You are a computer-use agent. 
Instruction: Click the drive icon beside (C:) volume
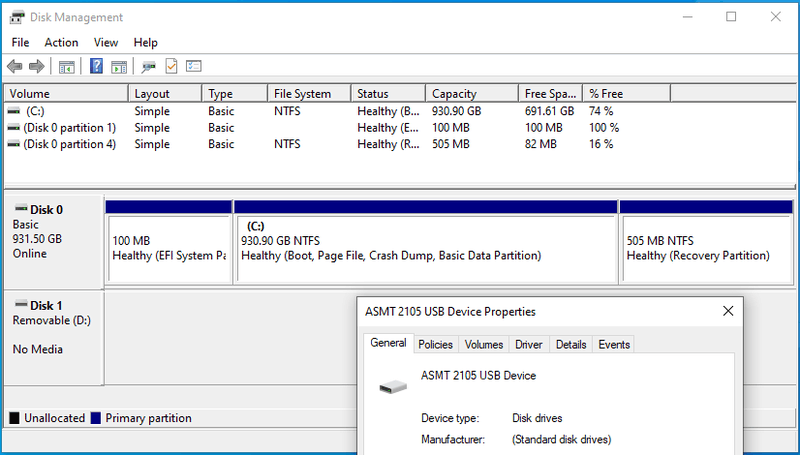point(14,111)
